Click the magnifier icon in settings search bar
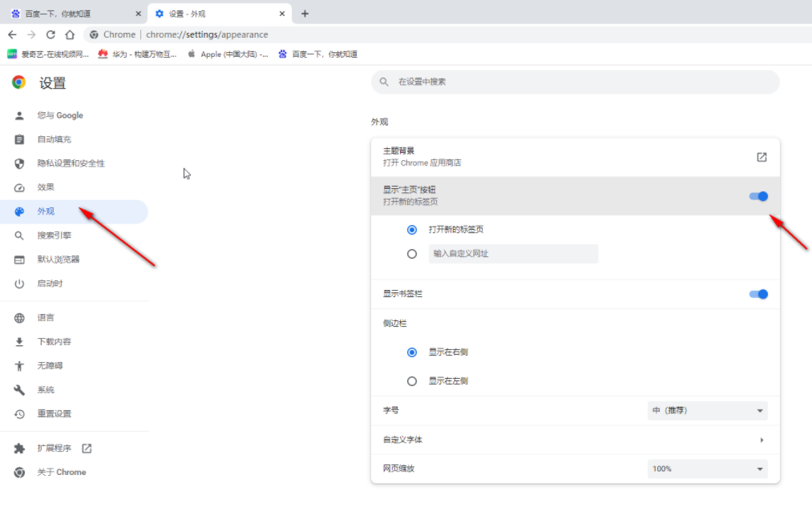 382,82
